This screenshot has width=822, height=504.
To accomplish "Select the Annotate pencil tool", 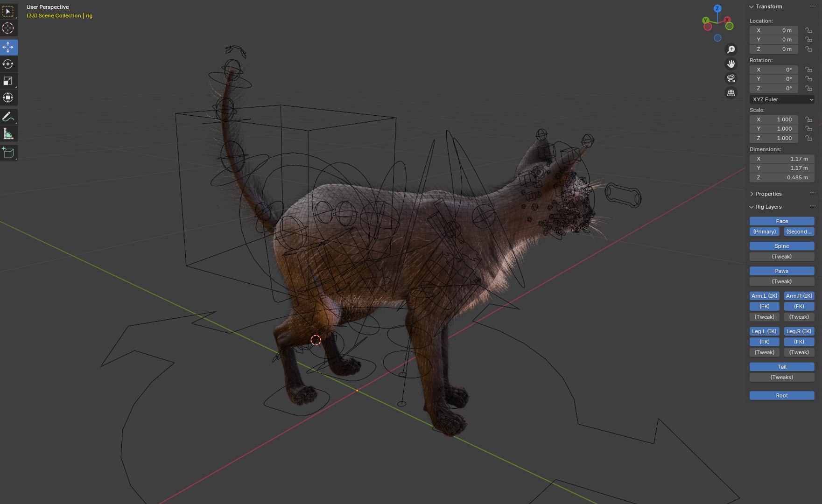I will pyautogui.click(x=8, y=117).
